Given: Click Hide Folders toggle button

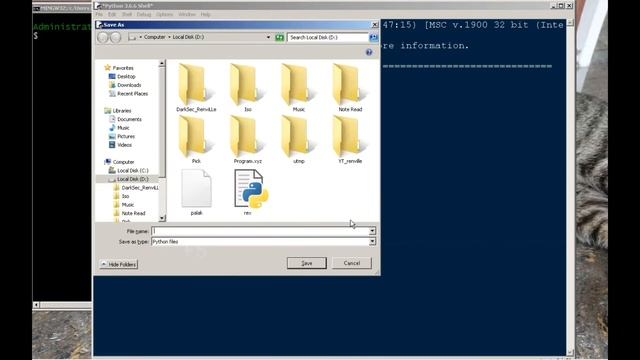Looking at the screenshot, I should click(119, 264).
